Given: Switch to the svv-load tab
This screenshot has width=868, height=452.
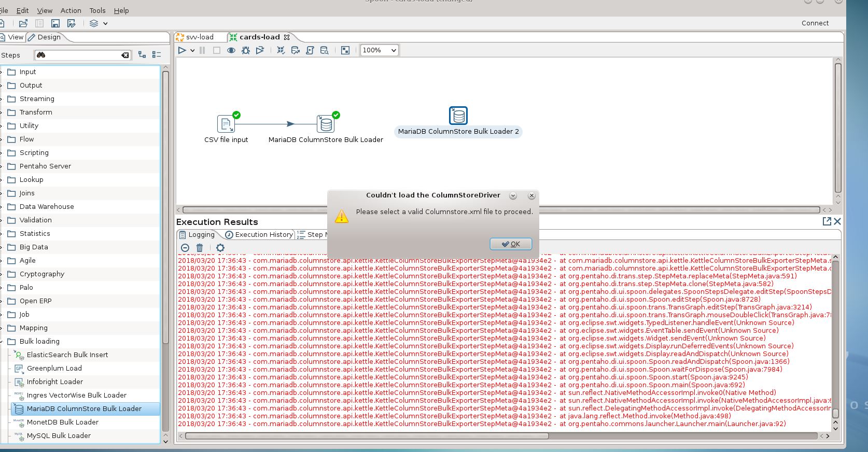Looking at the screenshot, I should pos(200,37).
